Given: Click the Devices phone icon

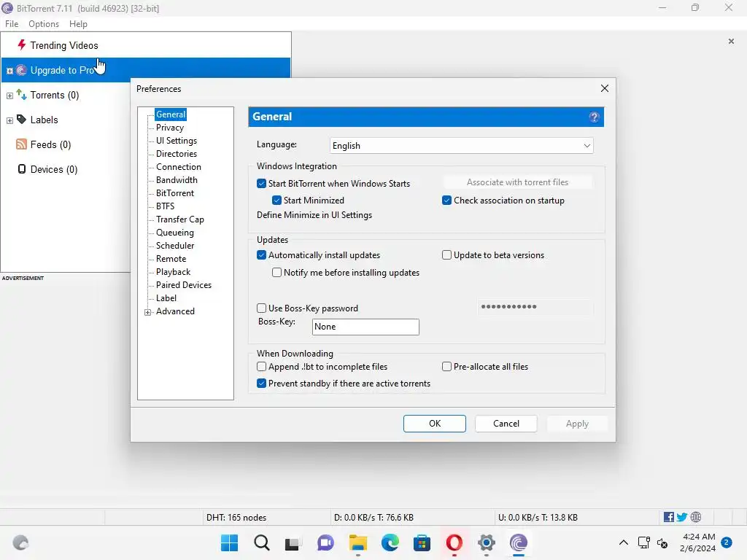Looking at the screenshot, I should 21,169.
